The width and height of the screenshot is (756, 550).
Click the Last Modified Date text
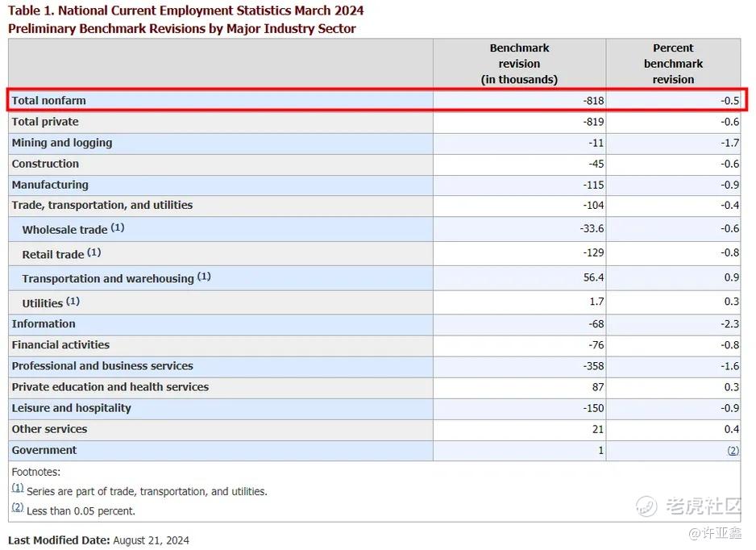coord(98,540)
